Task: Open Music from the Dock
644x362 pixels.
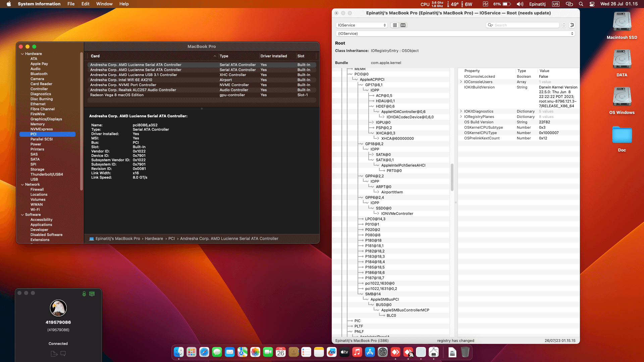Action: tap(357, 352)
